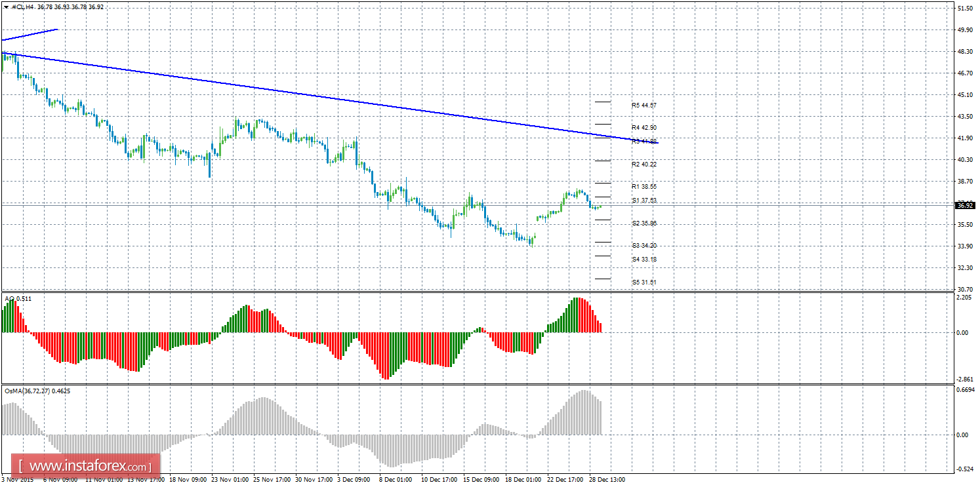Image resolution: width=980 pixels, height=487 pixels.
Task: Click the -2.861 AO scale value
Action: (965, 380)
